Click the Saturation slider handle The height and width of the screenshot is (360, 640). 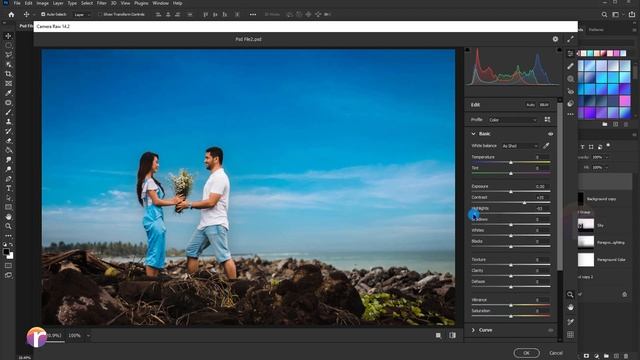pyautogui.click(x=511, y=316)
